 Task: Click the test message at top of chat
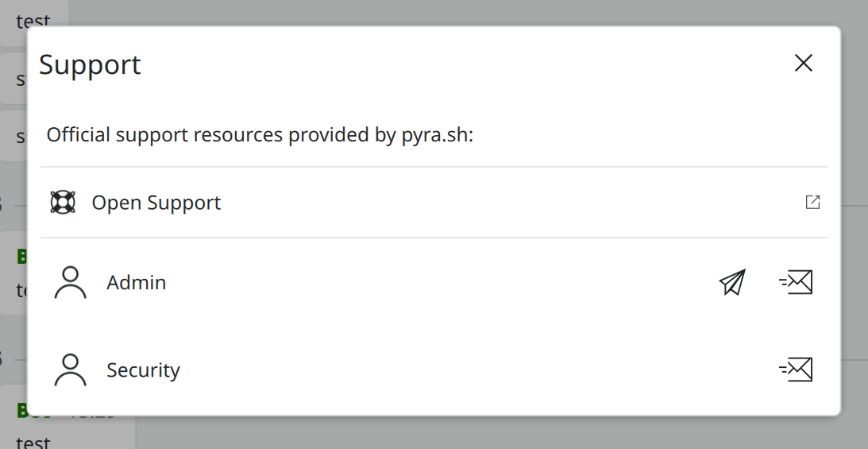33,20
